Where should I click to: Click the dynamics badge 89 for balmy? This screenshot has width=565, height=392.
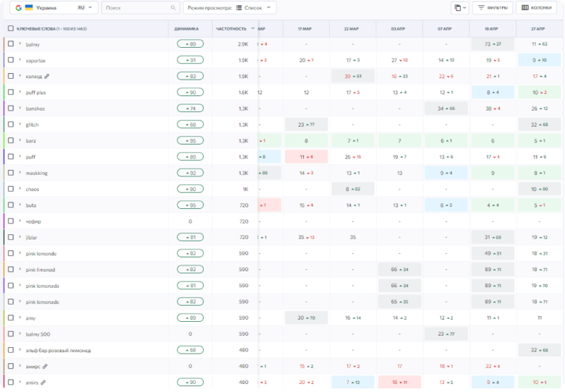pos(190,44)
